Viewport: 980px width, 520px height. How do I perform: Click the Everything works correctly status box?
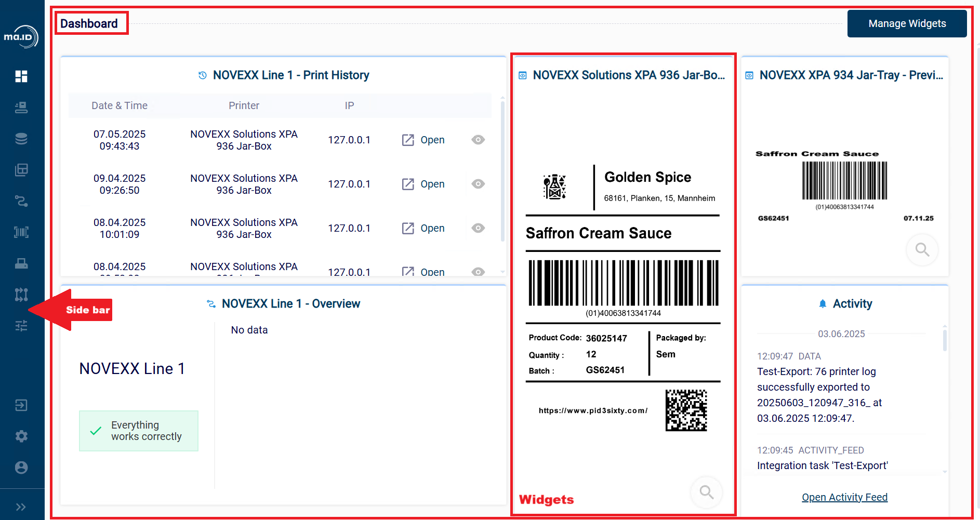click(139, 431)
